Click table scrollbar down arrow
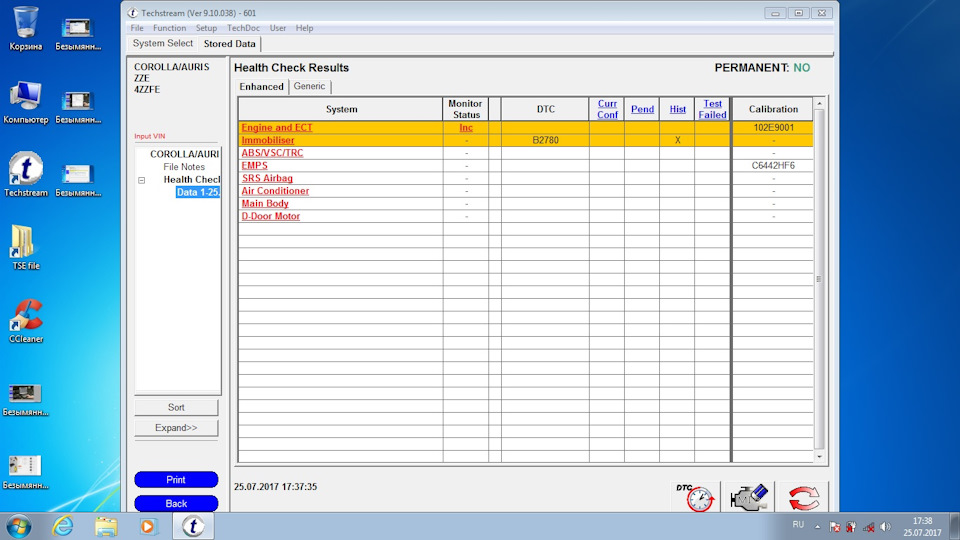This screenshot has height=540, width=960. tap(820, 457)
